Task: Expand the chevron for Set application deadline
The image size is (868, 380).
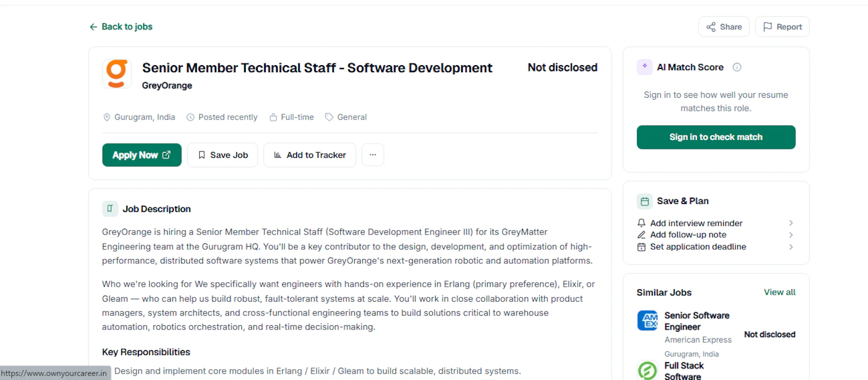Action: tap(791, 247)
